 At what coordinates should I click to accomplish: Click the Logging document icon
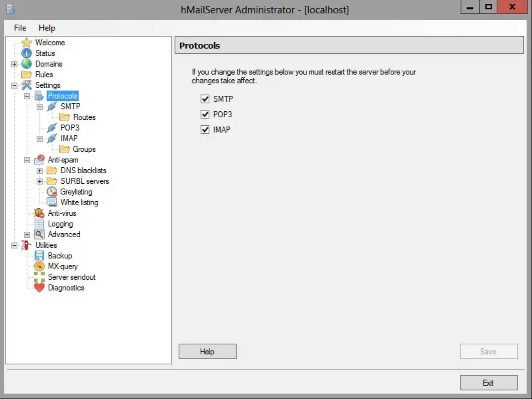point(39,224)
